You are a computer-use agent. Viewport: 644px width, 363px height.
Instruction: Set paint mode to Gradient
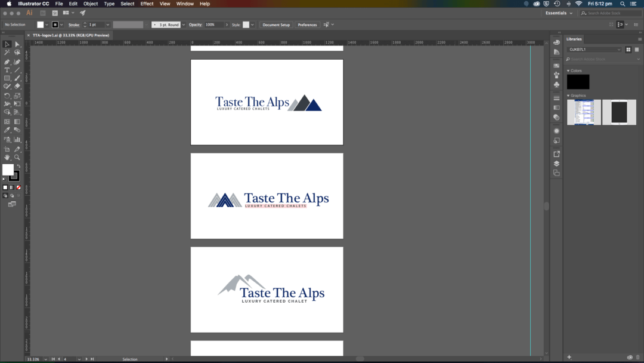point(12,187)
